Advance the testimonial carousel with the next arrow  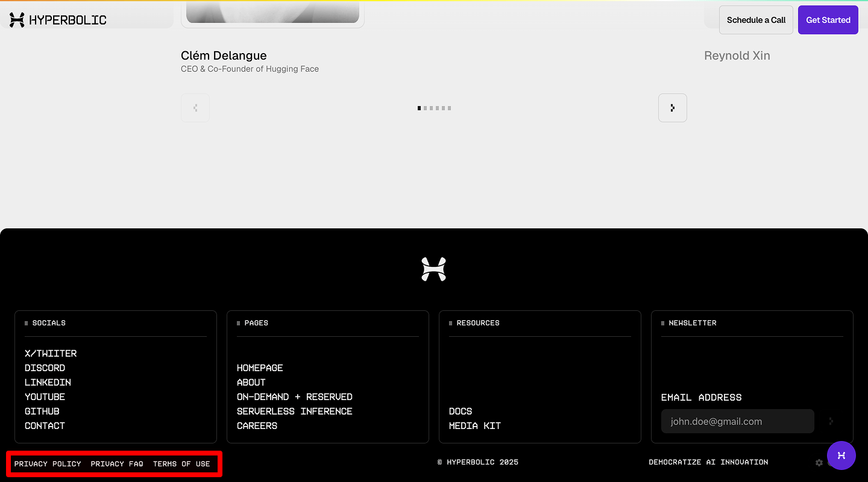[x=672, y=107]
